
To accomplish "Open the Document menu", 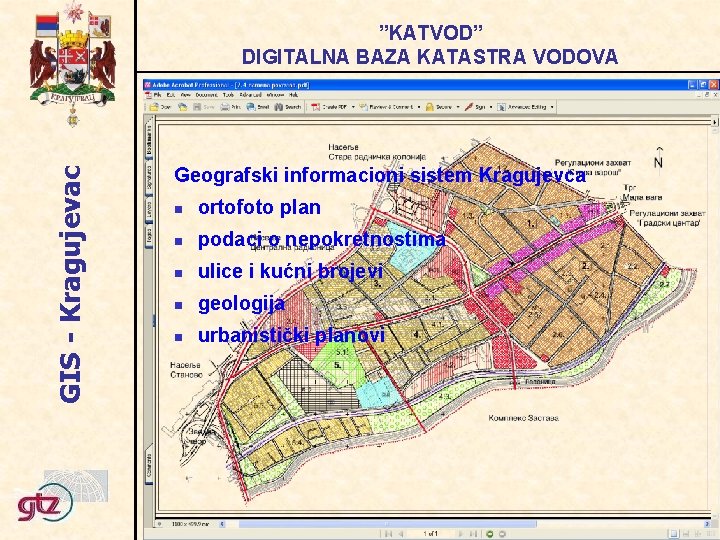I will [207, 95].
